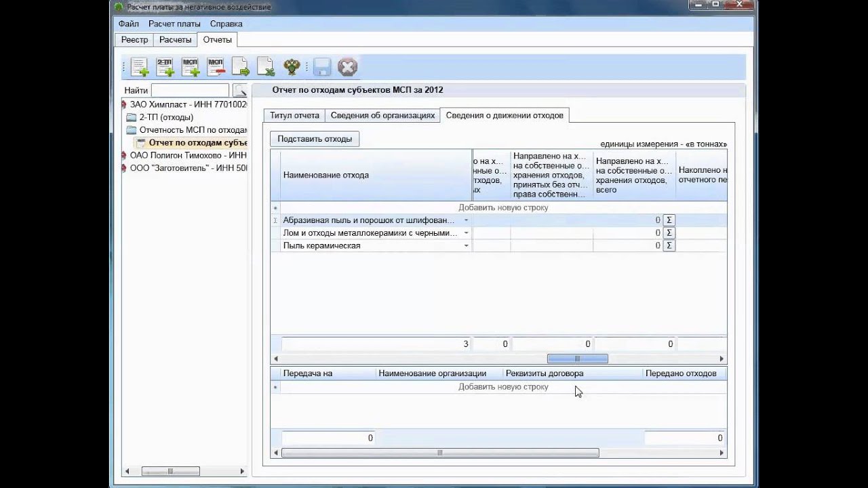Image resolution: width=868 pixels, height=488 pixels.
Task: Click the Наименование организации column header
Action: 439,373
